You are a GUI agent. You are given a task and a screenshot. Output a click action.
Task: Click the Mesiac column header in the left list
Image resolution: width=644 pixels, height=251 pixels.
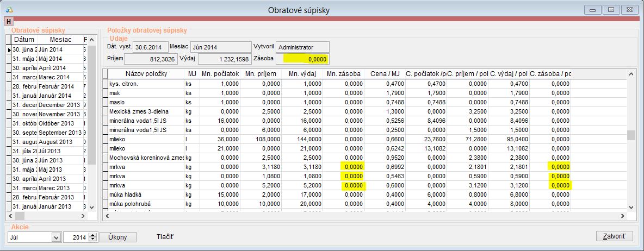coord(60,40)
